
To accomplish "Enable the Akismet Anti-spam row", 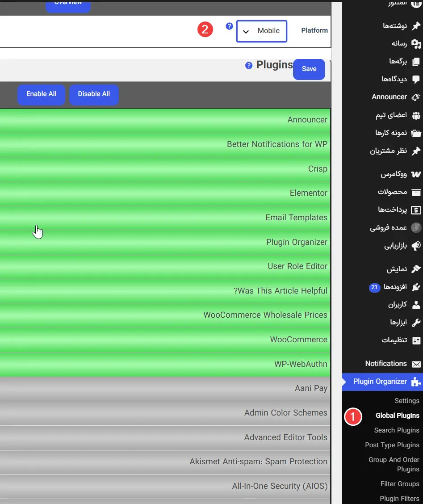I will pos(165,462).
